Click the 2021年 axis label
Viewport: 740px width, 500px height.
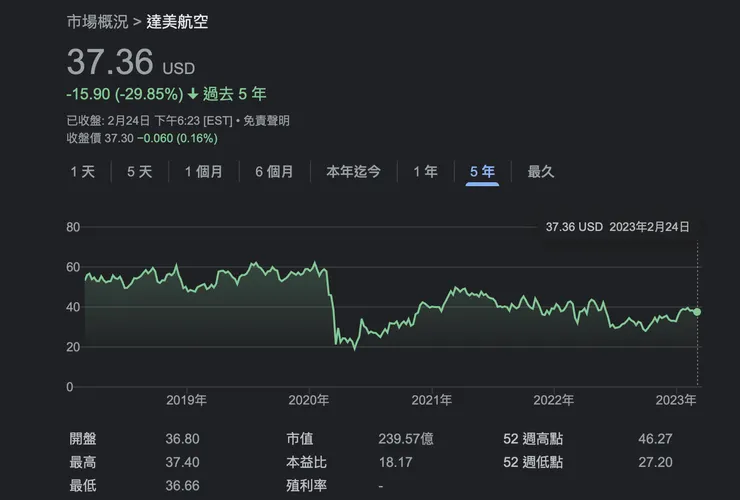click(431, 400)
